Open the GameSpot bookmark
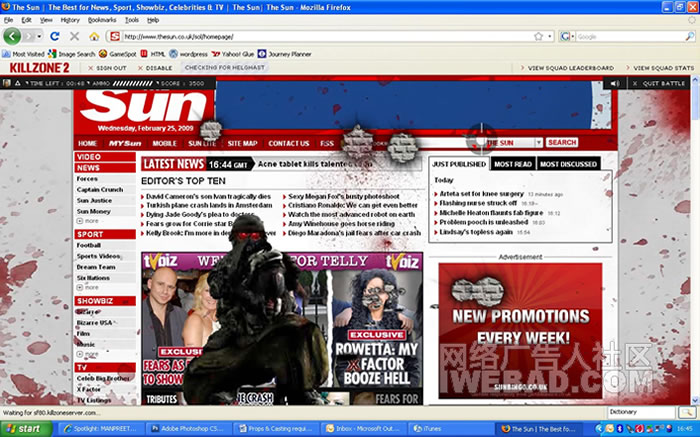Screen dimensions: 700x437 click(117, 54)
